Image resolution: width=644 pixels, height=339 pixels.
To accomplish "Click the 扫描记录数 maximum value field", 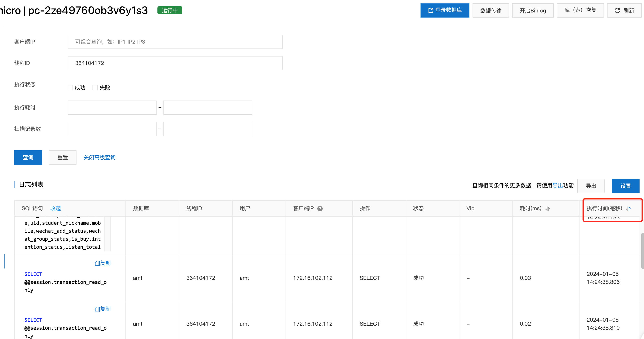I will 208,129.
